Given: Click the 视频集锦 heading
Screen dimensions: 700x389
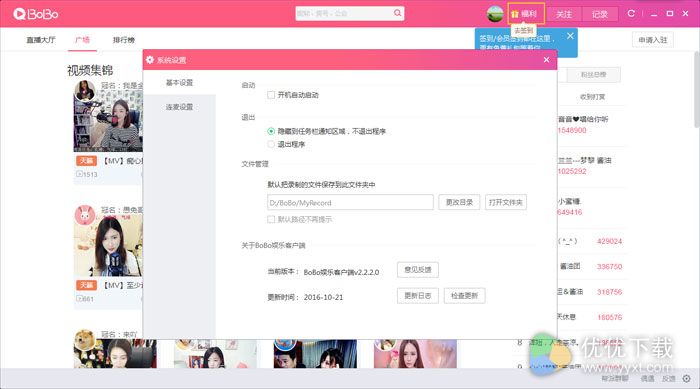Looking at the screenshot, I should pyautogui.click(x=90, y=70).
